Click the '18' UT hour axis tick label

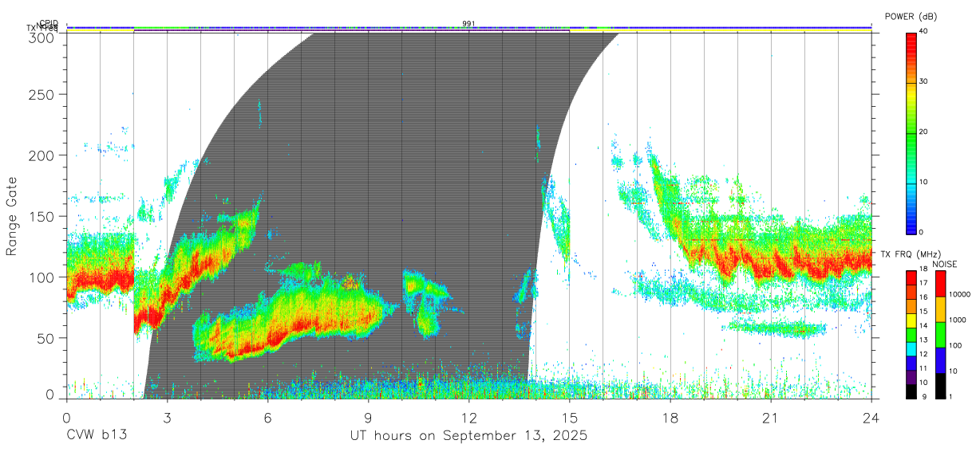click(x=670, y=417)
